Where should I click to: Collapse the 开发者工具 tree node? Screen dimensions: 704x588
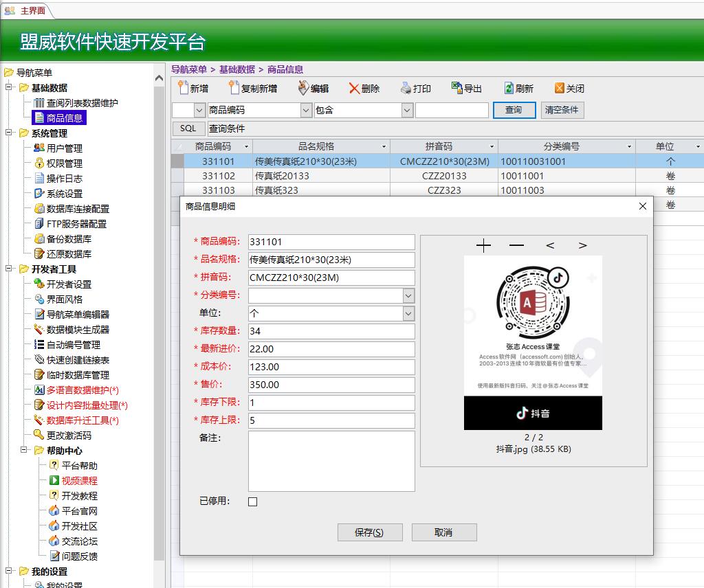coord(8,268)
